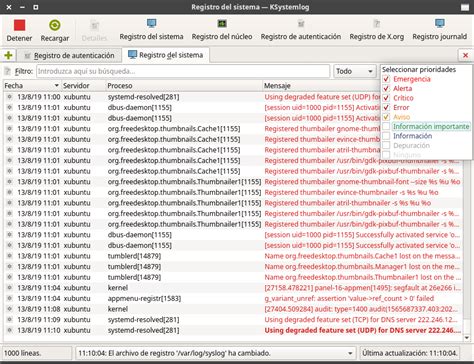The height and width of the screenshot is (364, 474).
Task: Check the Información priority checkbox
Action: [386, 136]
